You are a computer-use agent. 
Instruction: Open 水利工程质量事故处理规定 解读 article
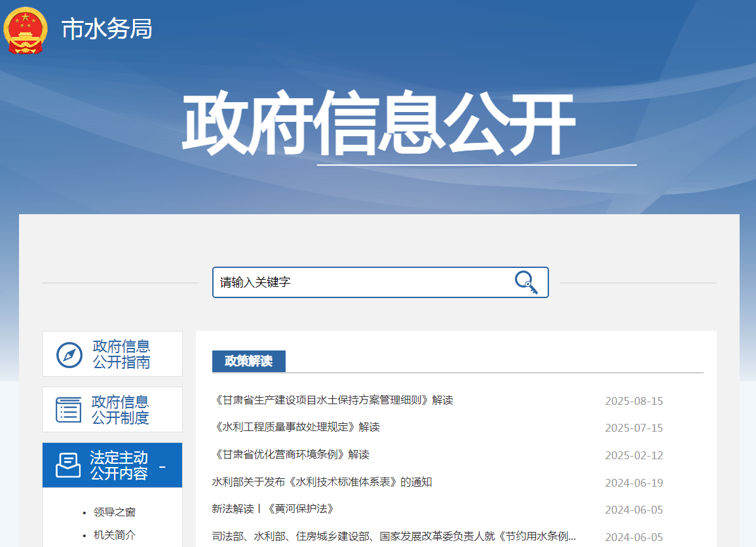point(296,427)
